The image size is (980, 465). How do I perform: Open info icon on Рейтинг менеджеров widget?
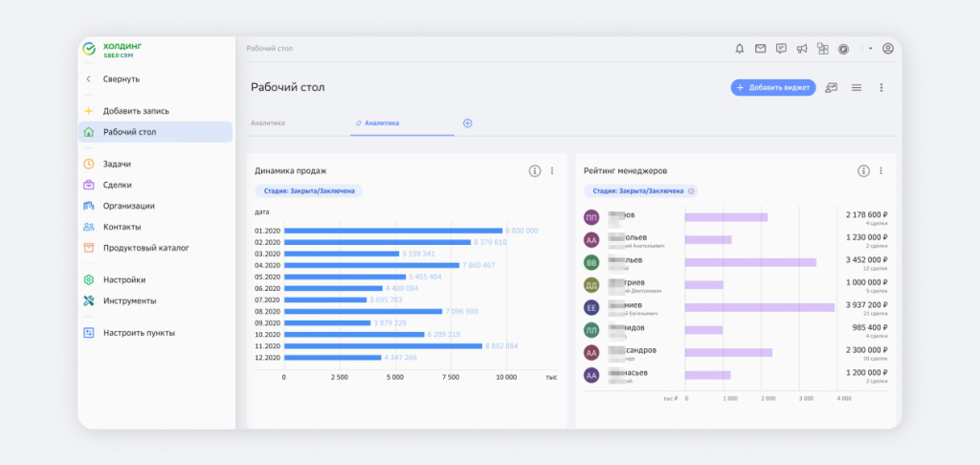863,170
